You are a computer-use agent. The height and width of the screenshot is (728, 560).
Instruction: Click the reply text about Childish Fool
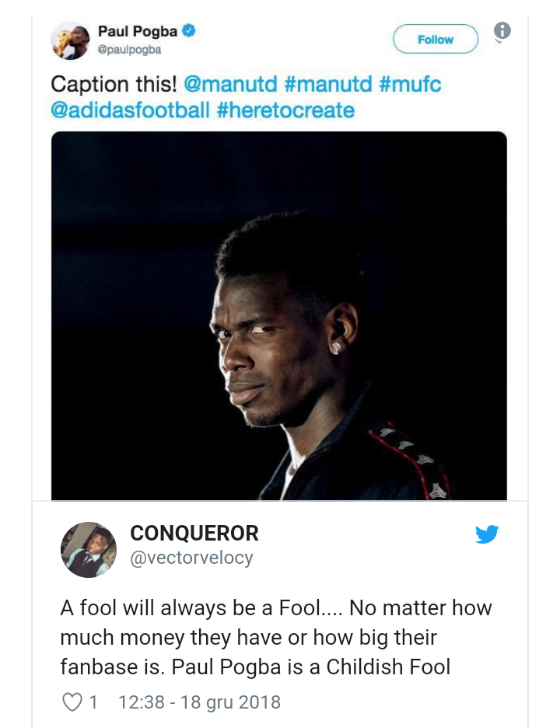point(276,637)
